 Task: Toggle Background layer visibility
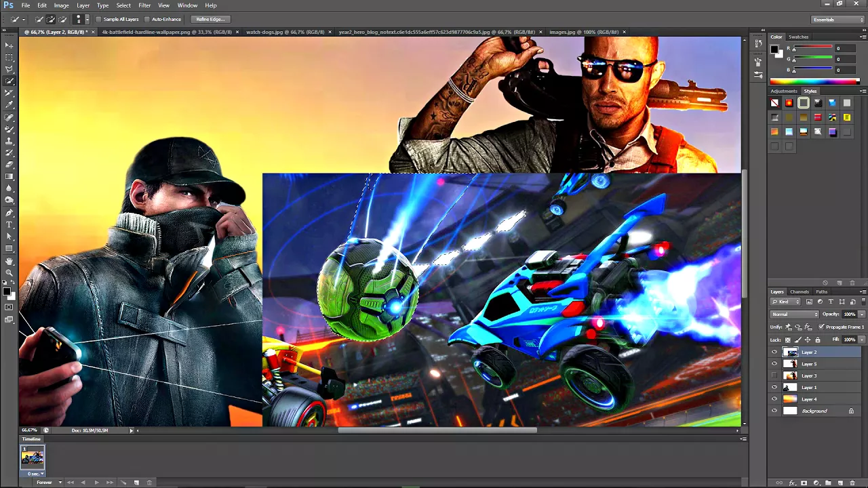[x=774, y=411]
